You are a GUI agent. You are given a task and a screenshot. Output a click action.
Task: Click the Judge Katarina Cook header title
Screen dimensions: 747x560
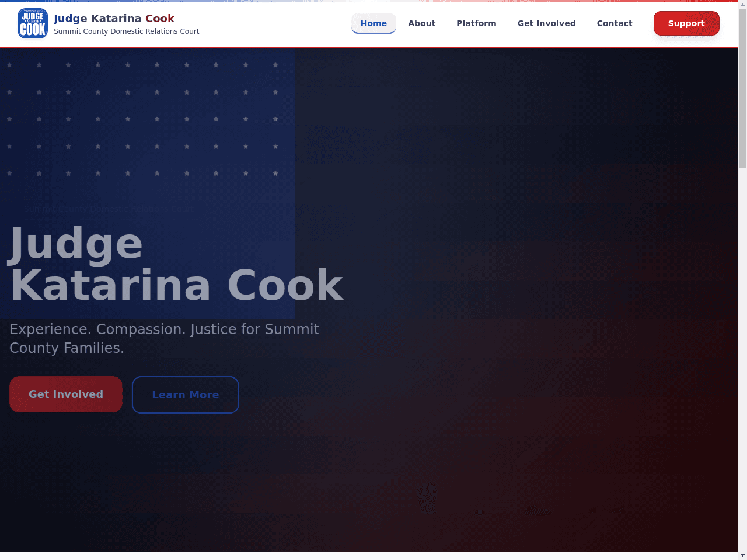click(114, 19)
